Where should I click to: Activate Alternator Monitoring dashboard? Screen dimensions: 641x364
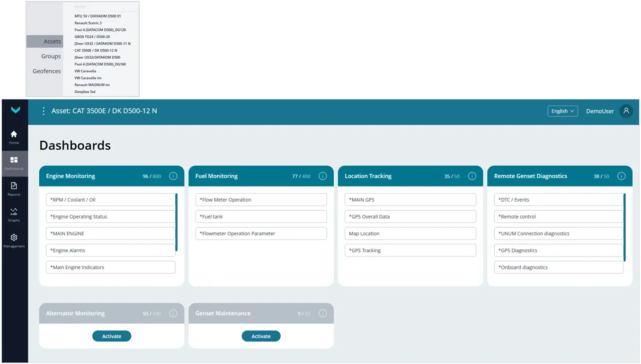[x=112, y=336]
